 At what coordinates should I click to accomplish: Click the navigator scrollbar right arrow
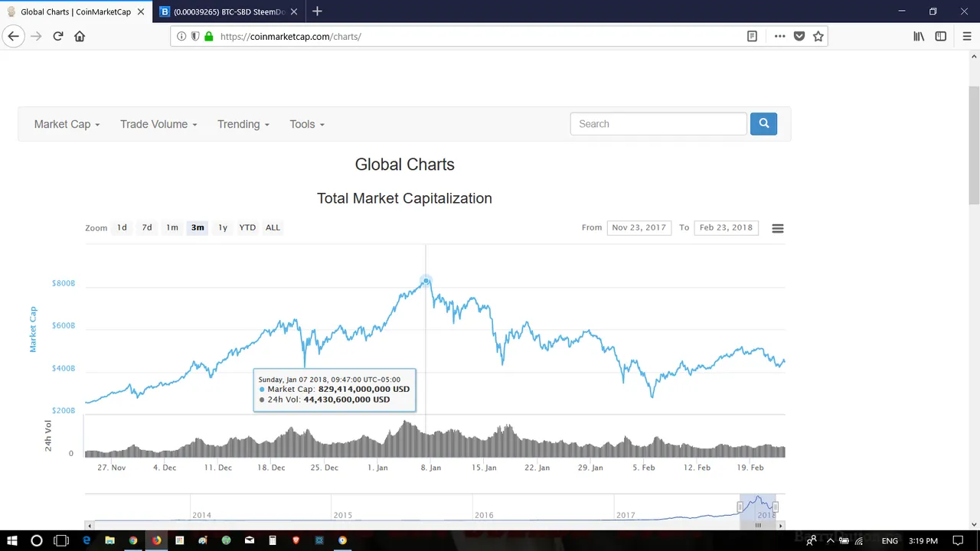point(781,526)
